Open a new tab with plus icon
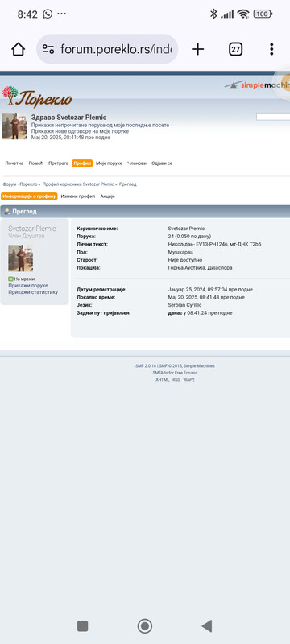 [x=197, y=49]
